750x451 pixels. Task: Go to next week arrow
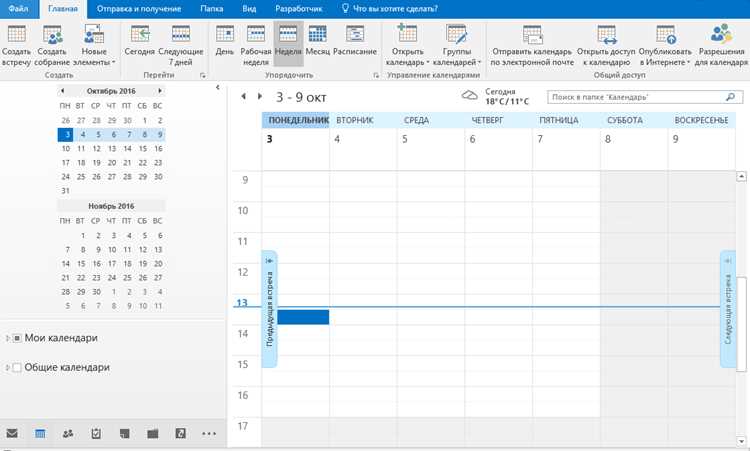260,97
